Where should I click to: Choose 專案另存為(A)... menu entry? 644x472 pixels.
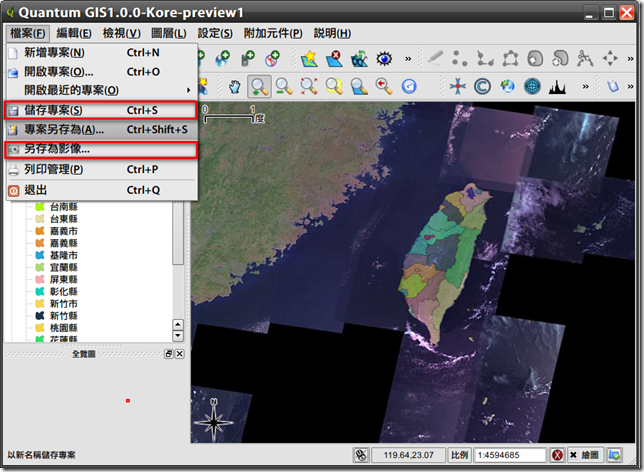(x=101, y=129)
